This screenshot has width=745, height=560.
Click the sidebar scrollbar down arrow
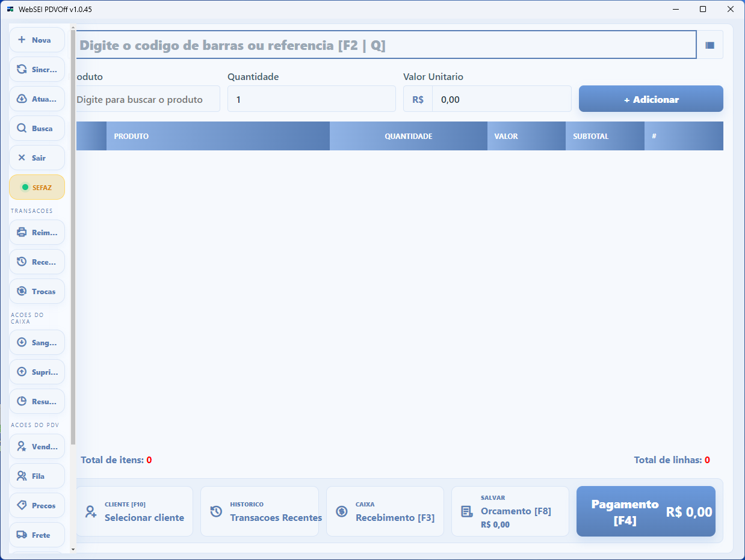coord(73,549)
